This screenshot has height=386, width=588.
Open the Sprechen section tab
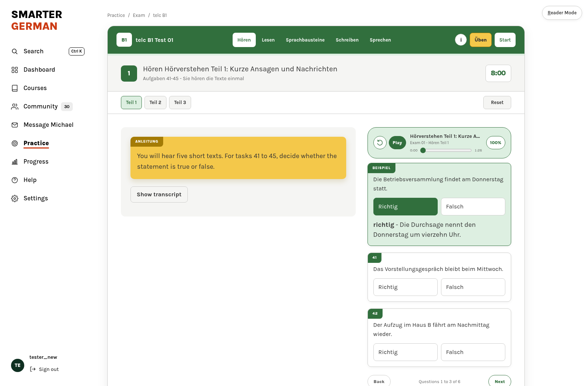pyautogui.click(x=380, y=40)
